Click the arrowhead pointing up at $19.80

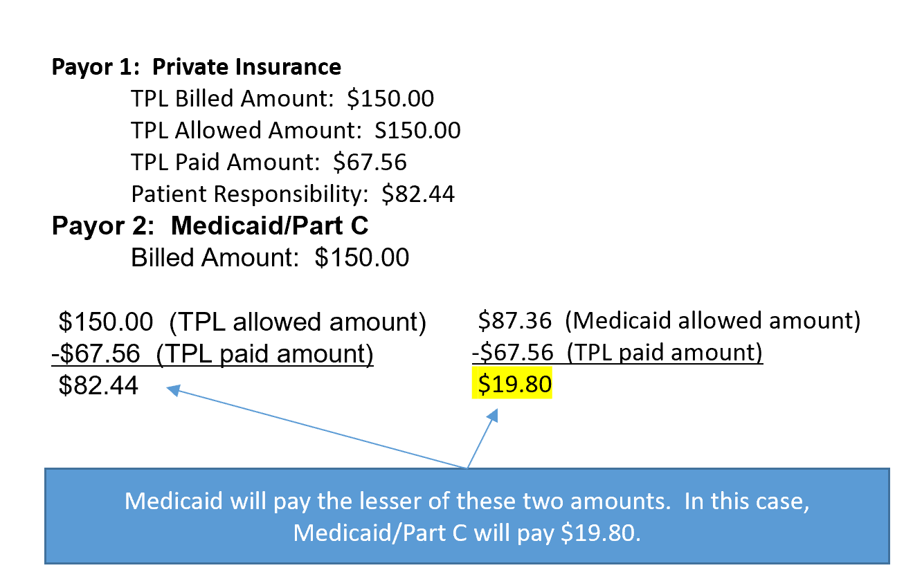pyautogui.click(x=494, y=414)
